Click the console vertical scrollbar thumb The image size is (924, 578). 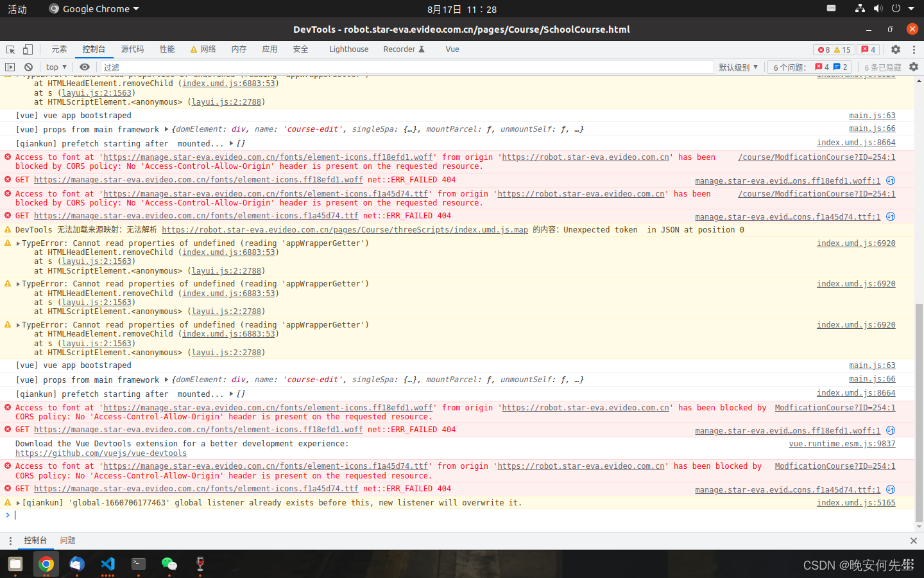tap(919, 412)
